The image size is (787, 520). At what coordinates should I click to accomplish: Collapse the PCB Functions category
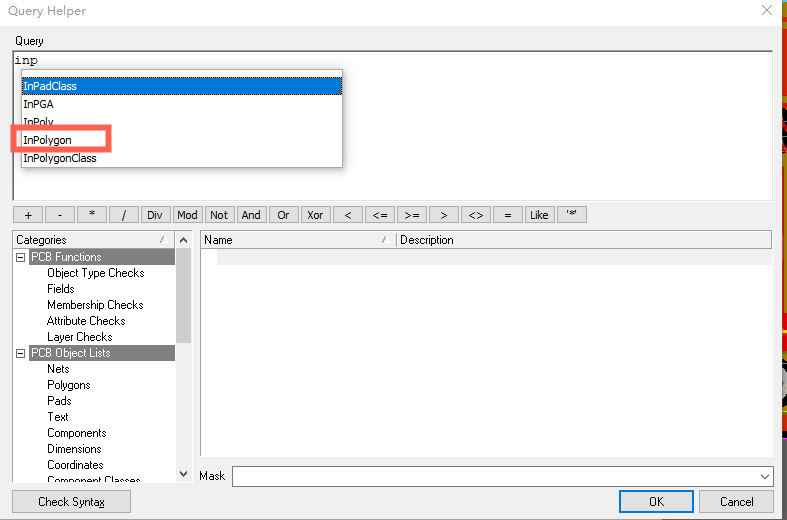pyautogui.click(x=21, y=257)
